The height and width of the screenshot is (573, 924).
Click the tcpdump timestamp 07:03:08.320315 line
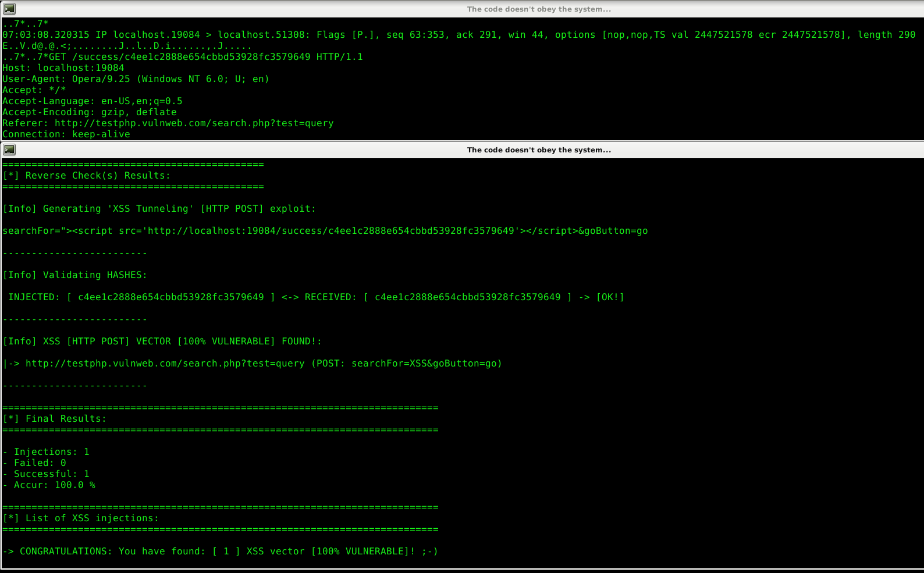tap(459, 35)
